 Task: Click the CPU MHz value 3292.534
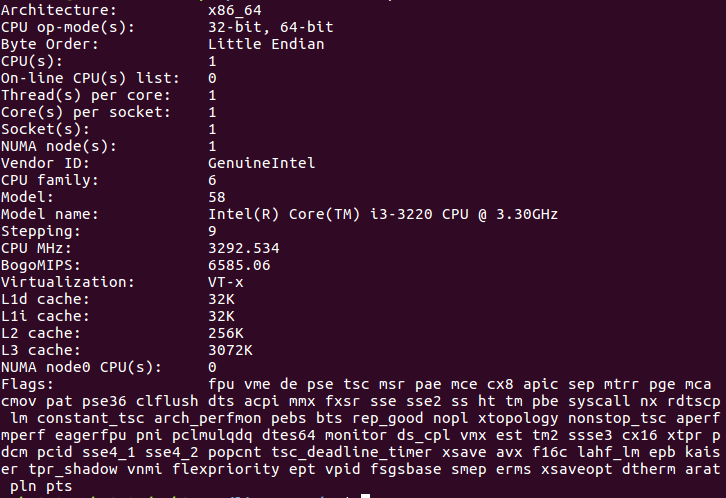[244, 249]
